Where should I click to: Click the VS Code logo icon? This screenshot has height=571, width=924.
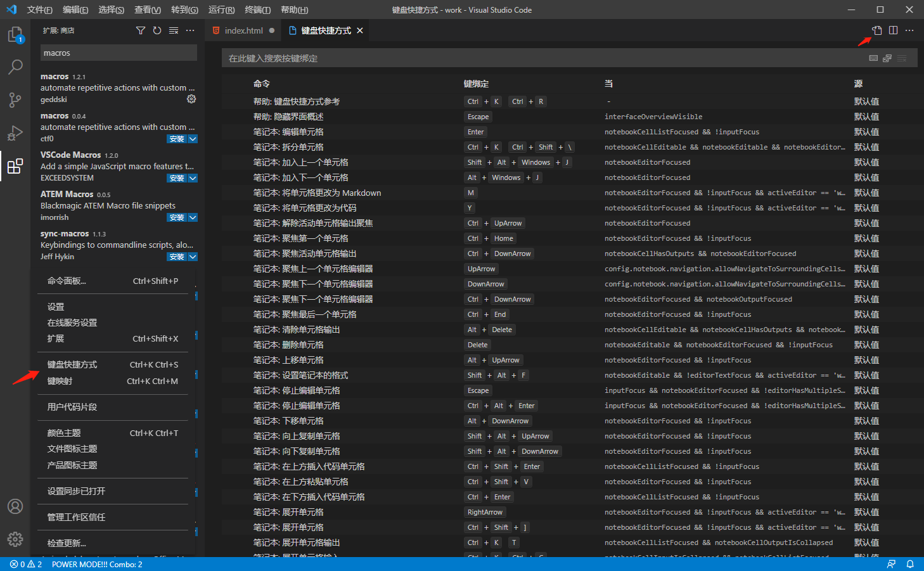pyautogui.click(x=11, y=10)
